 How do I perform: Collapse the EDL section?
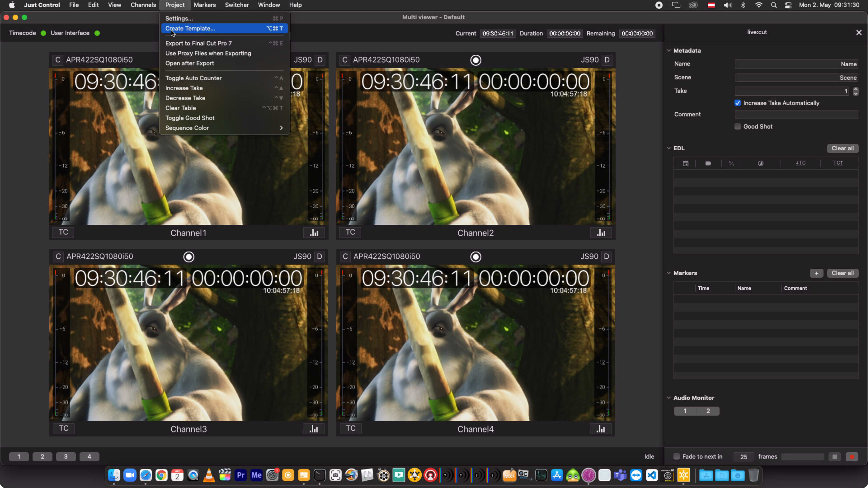(x=669, y=148)
